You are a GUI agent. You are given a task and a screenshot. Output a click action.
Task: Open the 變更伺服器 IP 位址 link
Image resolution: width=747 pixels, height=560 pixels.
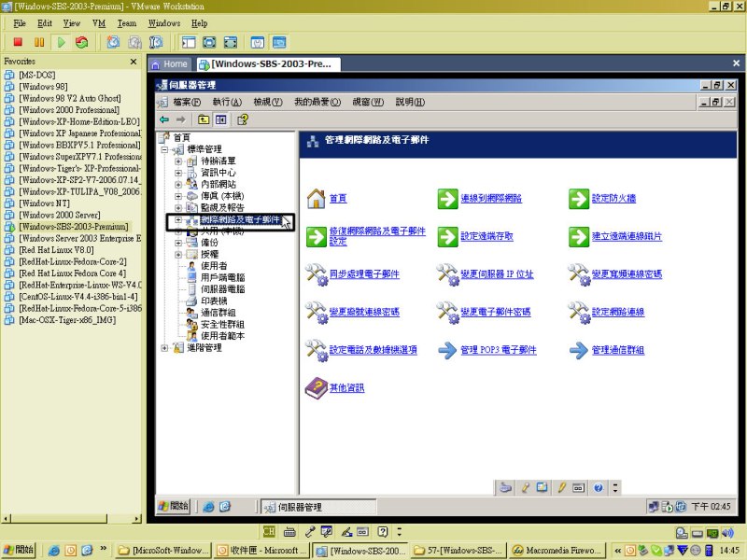pyautogui.click(x=497, y=274)
